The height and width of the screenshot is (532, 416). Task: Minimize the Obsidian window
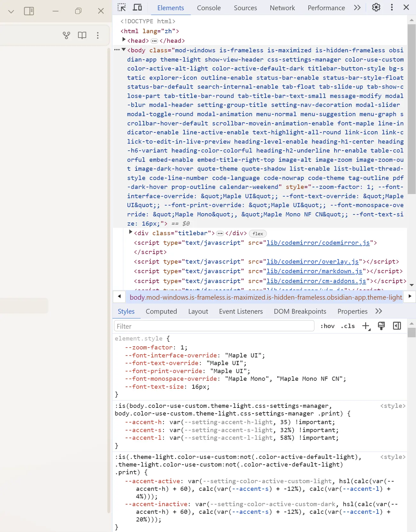pos(56,11)
